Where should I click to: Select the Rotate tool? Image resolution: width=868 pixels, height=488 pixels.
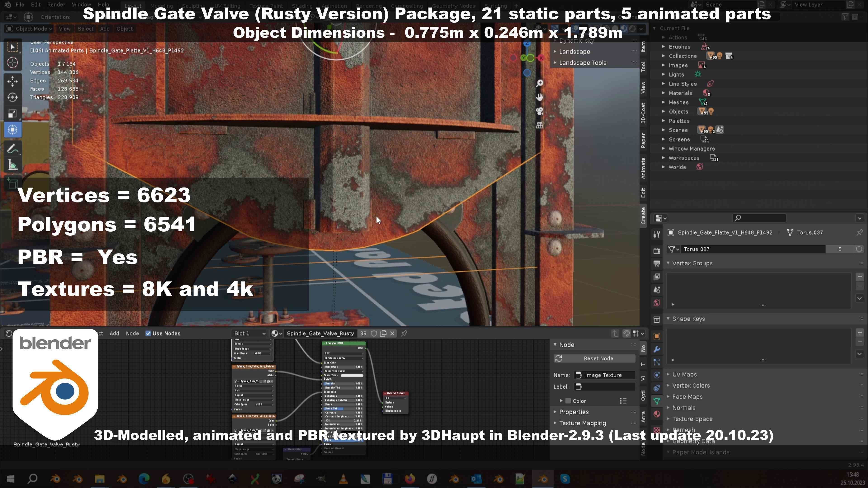point(12,97)
